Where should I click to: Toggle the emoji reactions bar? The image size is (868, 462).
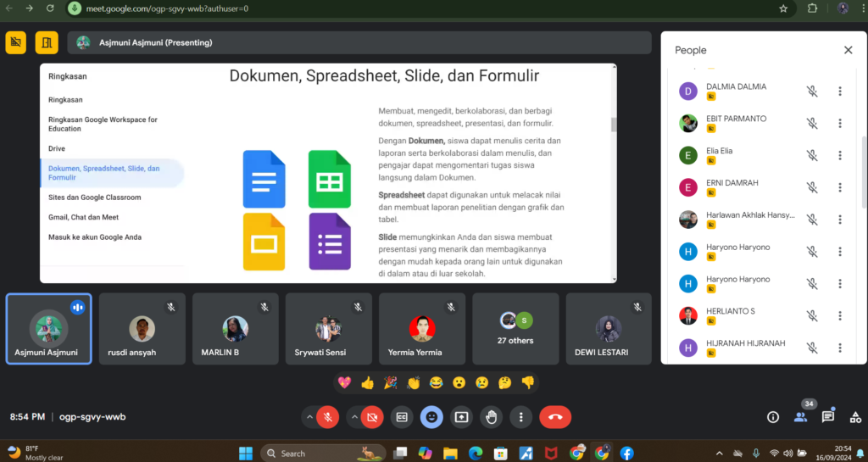tap(431, 417)
